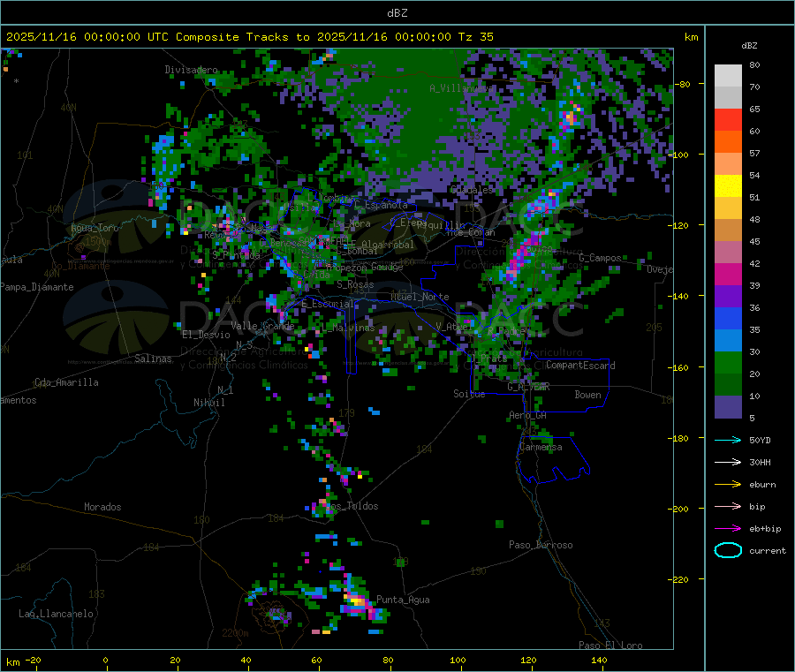
Task: Click the dBZ title at top
Action: pos(397,13)
